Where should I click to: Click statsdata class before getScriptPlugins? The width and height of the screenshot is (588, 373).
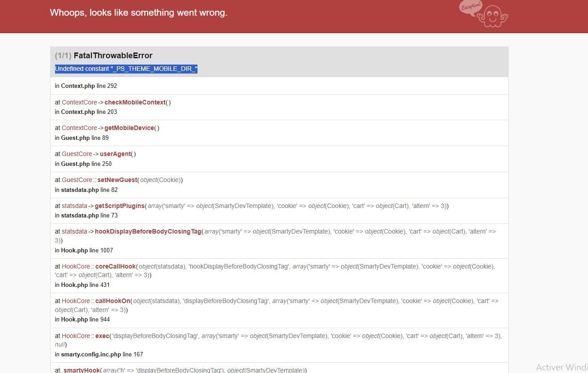(74, 206)
